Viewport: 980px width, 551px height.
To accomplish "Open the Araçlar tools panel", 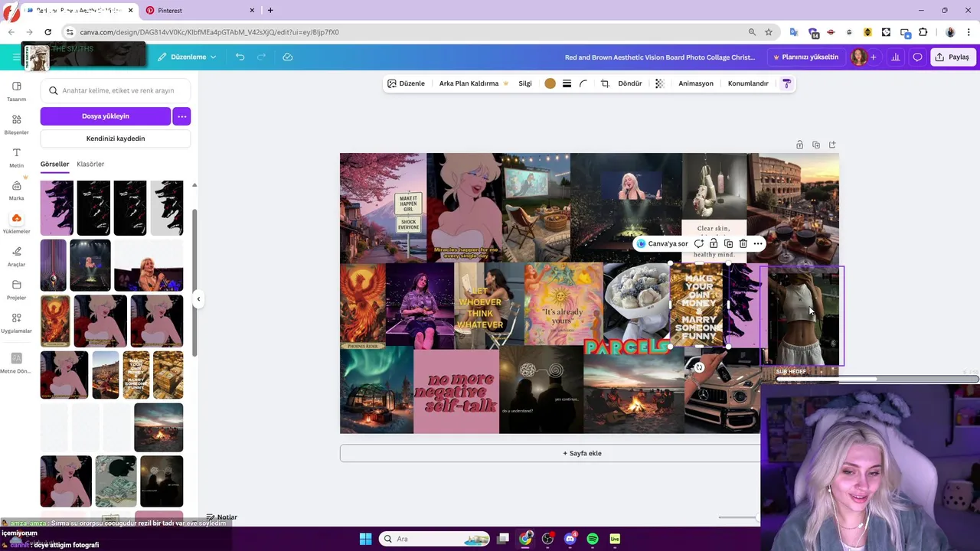I will point(16,256).
